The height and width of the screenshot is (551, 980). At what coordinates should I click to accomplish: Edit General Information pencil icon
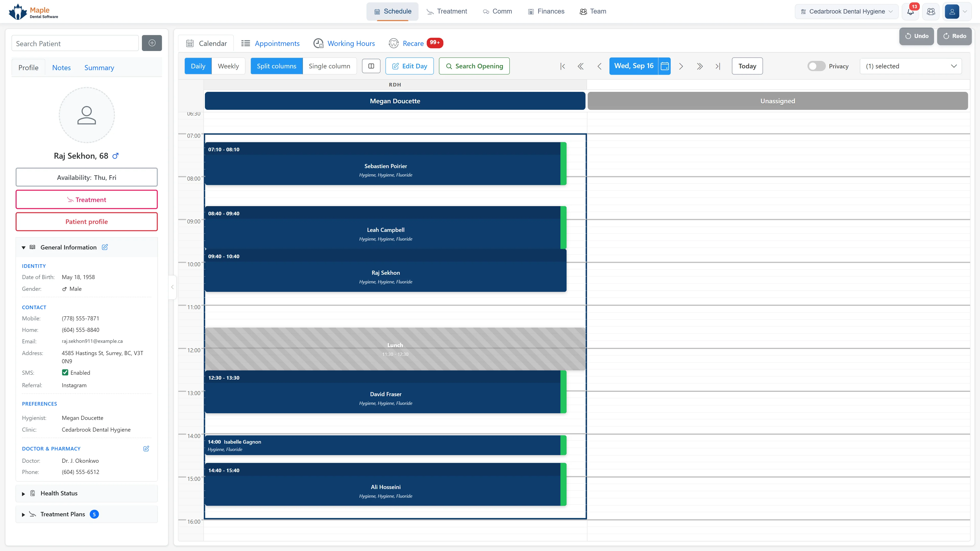click(105, 247)
